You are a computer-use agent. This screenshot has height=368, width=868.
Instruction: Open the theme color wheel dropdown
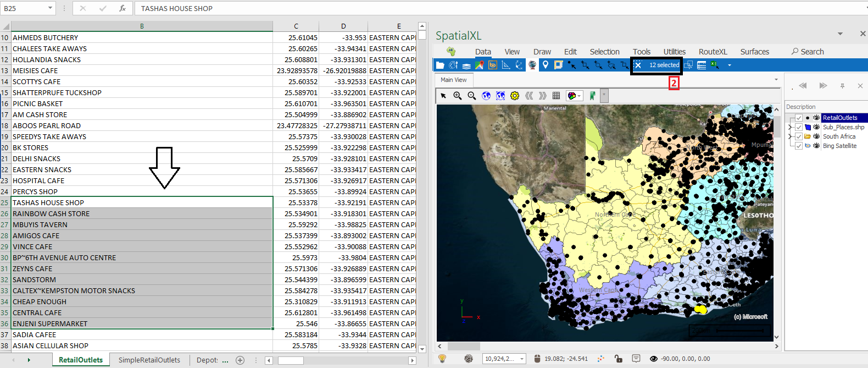click(x=574, y=96)
